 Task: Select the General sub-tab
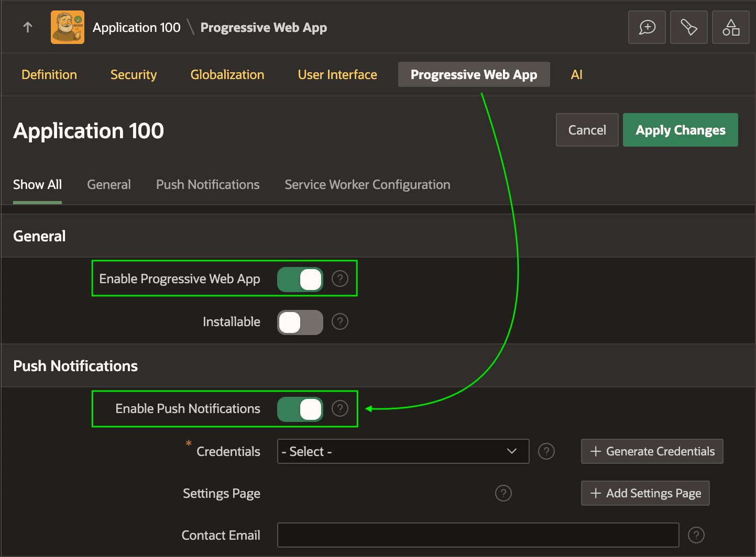pos(109,185)
